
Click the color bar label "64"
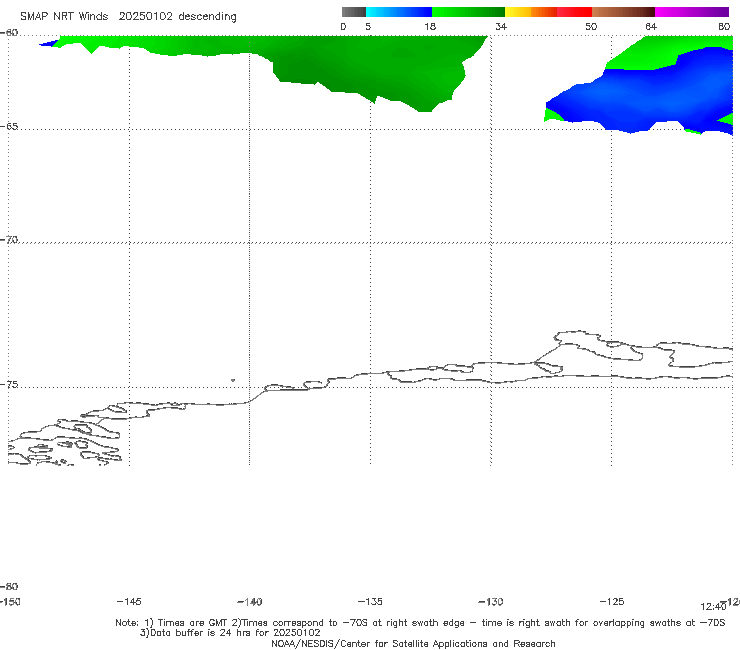pos(651,27)
